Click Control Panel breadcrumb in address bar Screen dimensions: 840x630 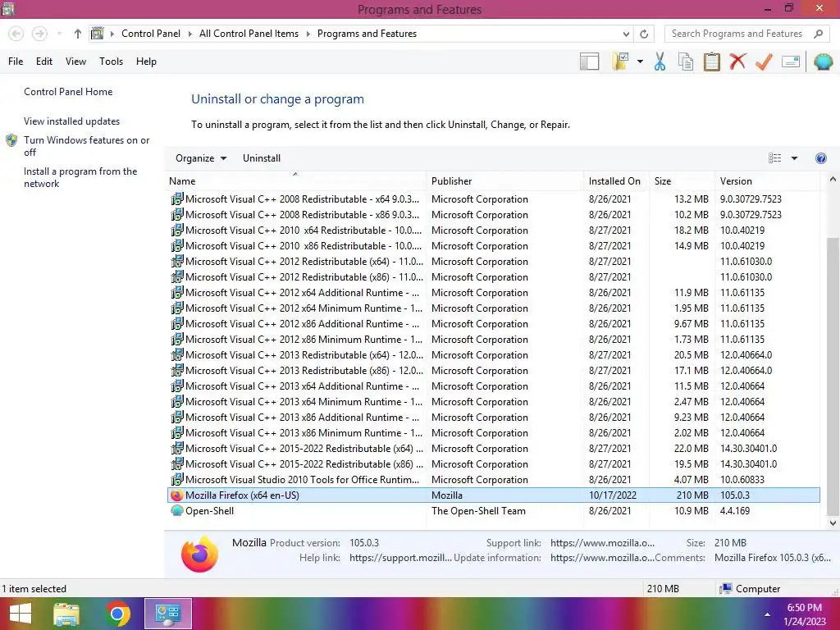[151, 34]
